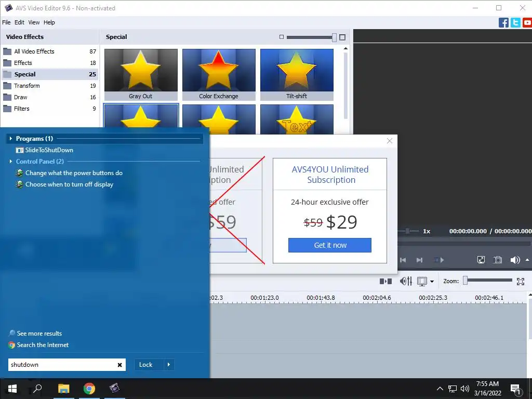This screenshot has width=532, height=399.
Task: Click the network tray icon
Action: tap(453, 389)
